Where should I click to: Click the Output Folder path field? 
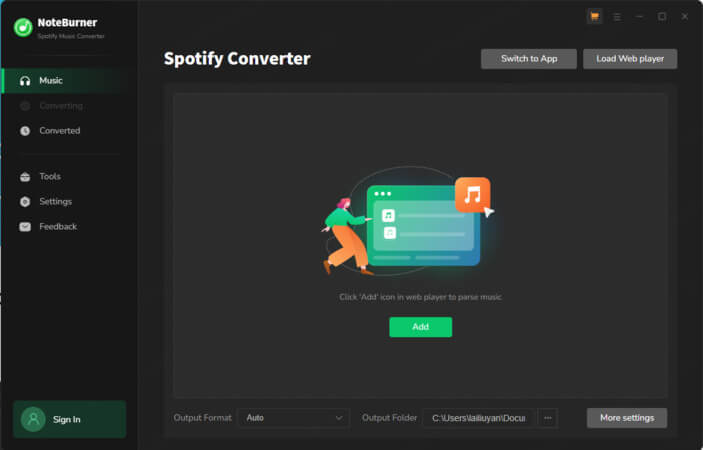(x=478, y=418)
